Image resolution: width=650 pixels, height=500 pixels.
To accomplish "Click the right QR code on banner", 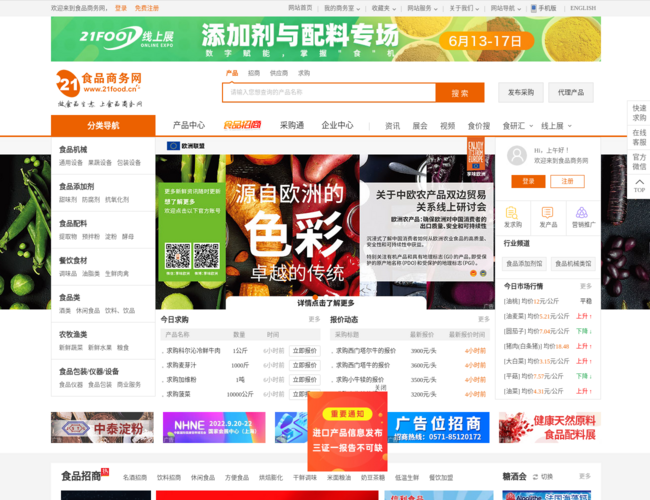I will pyautogui.click(x=206, y=256).
